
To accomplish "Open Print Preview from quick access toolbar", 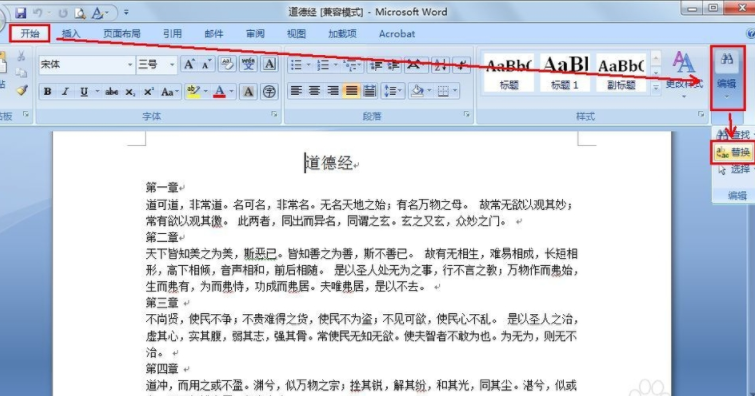I will pos(80,13).
